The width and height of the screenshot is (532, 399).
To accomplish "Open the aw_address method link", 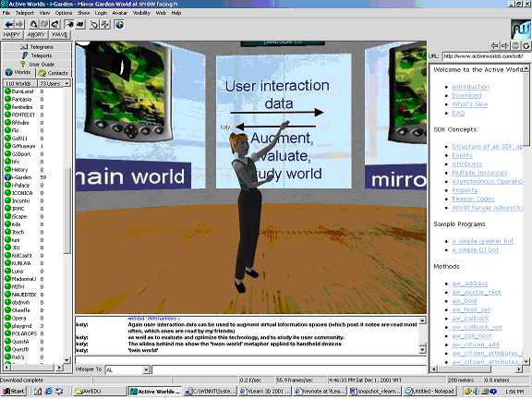I will [470, 284].
